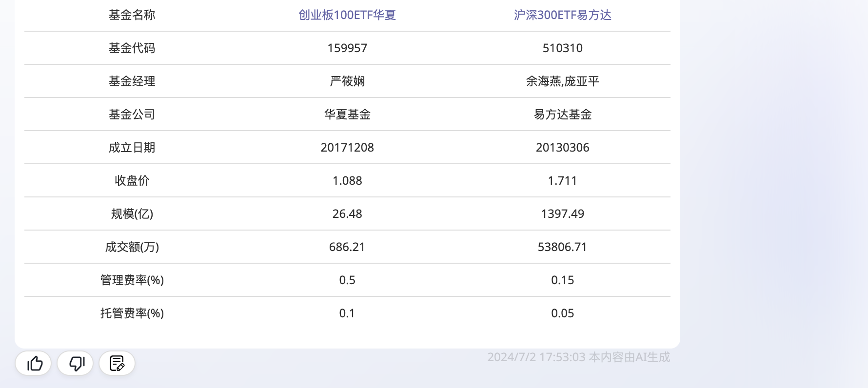The height and width of the screenshot is (388, 868).
Task: Click fund manager name 严筱娴
Action: click(x=347, y=81)
